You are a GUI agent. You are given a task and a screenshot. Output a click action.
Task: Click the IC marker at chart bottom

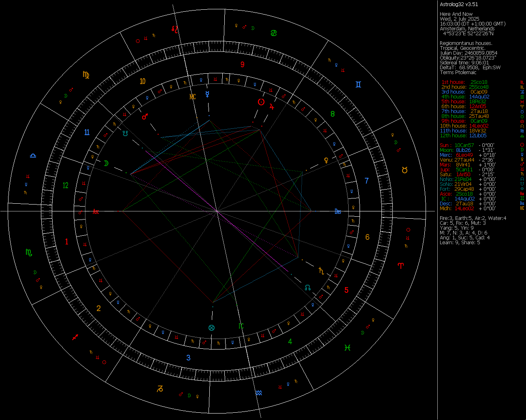click(241, 326)
